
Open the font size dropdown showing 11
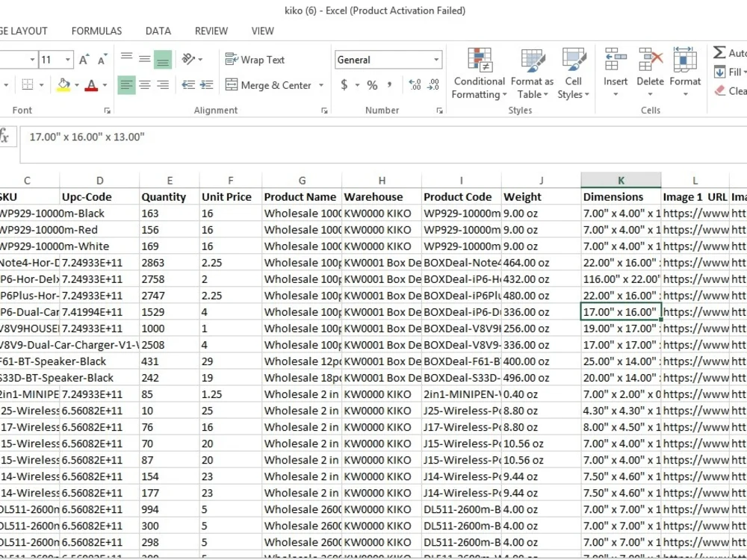pos(68,60)
